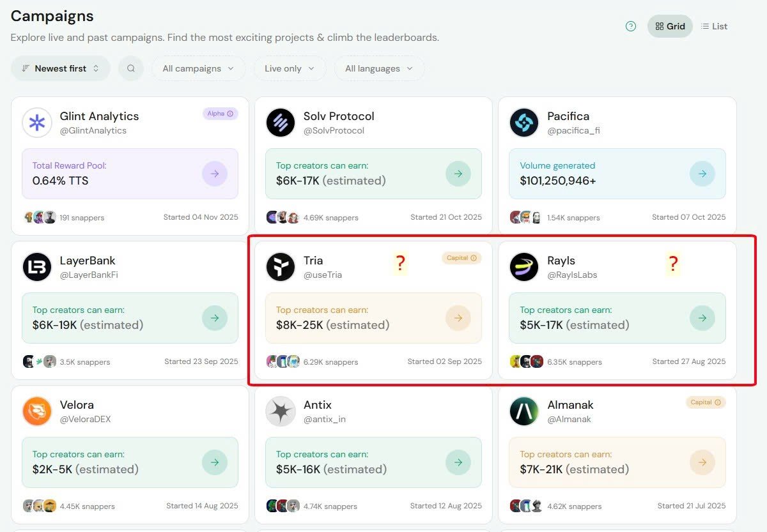This screenshot has width=767, height=532.
Task: Expand the Live only filter
Action: (x=290, y=68)
